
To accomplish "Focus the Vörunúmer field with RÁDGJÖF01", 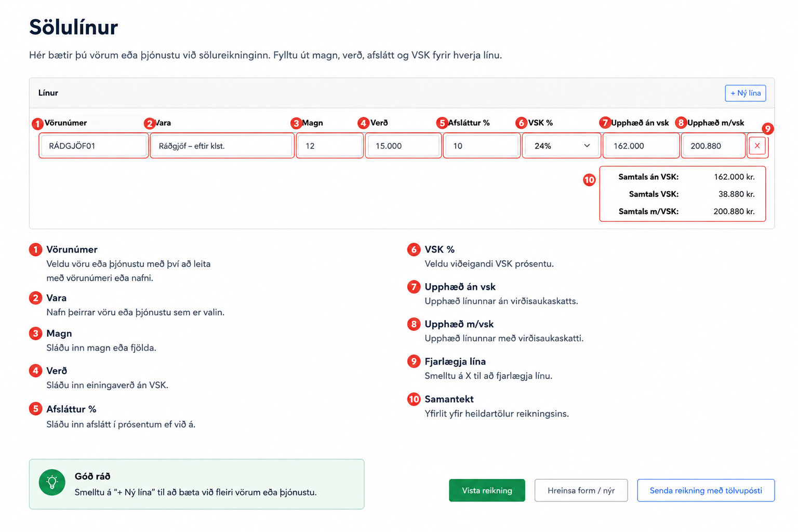I will [94, 146].
